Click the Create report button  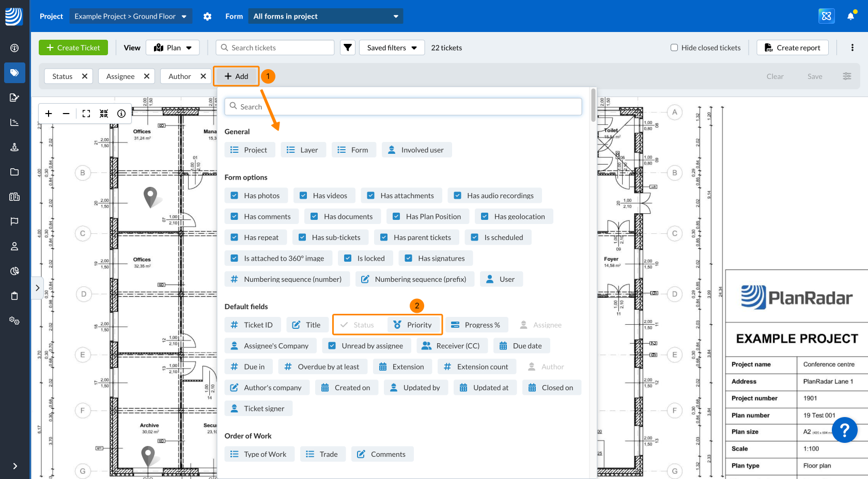tap(792, 47)
